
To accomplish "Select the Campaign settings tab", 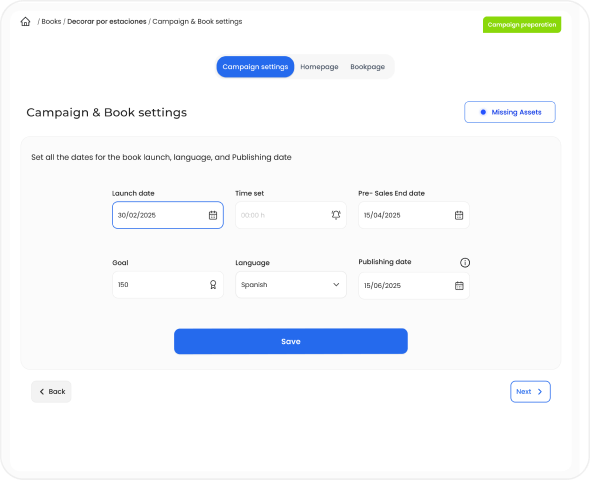I will (255, 67).
